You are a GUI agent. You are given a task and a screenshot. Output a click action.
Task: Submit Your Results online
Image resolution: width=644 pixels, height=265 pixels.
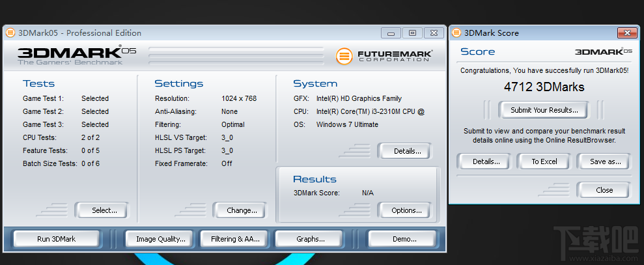pos(543,110)
